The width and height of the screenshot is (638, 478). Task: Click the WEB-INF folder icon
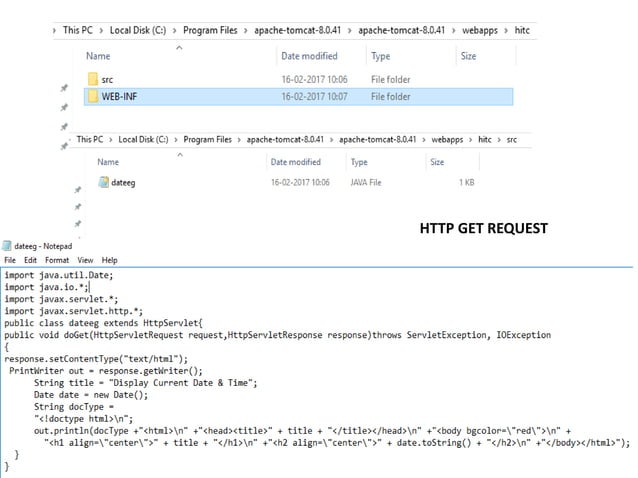pyautogui.click(x=93, y=96)
